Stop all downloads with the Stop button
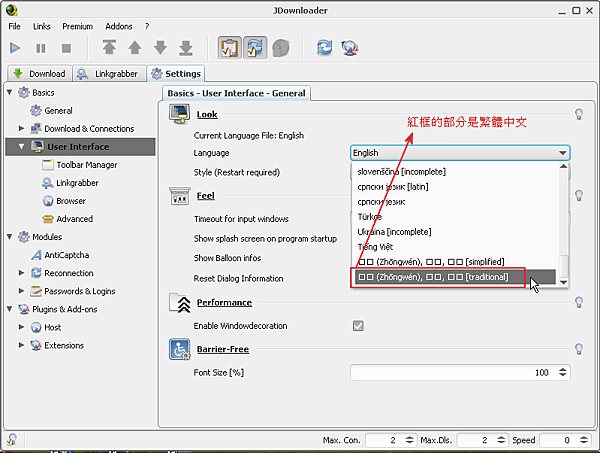Image resolution: width=600 pixels, height=453 pixels. [x=66, y=48]
